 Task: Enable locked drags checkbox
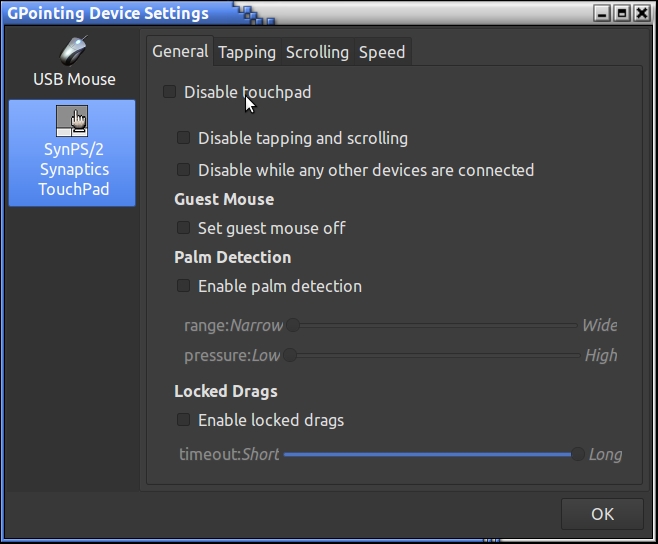184,420
